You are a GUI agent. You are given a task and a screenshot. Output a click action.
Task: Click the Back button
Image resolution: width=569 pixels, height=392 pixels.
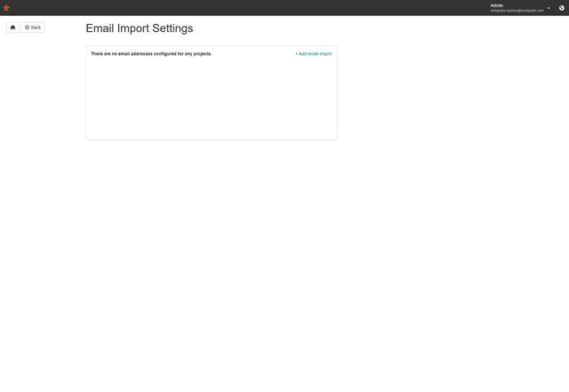pyautogui.click(x=33, y=28)
